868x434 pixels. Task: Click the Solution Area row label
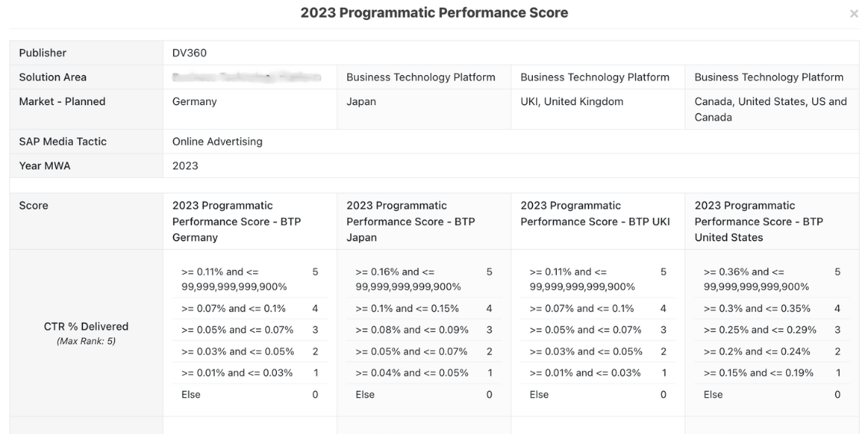point(53,77)
